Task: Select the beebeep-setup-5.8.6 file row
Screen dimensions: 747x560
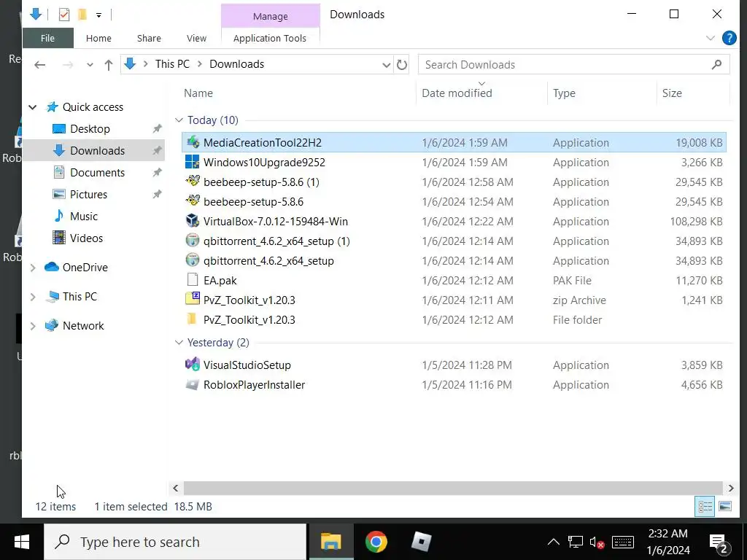Action: pos(454,201)
